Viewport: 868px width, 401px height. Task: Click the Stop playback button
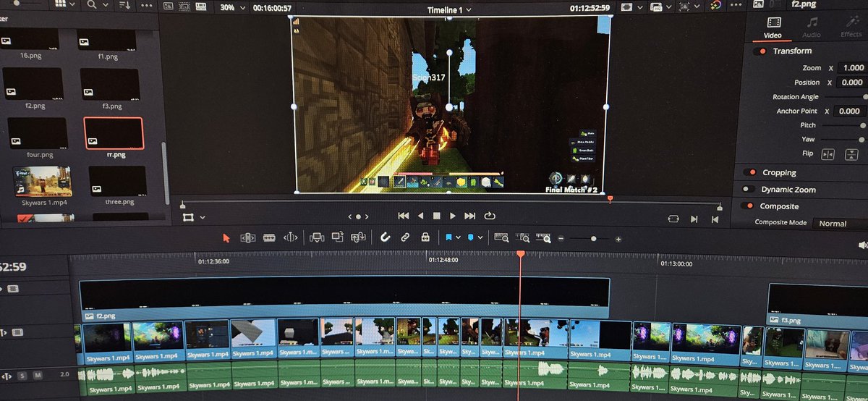tap(437, 216)
